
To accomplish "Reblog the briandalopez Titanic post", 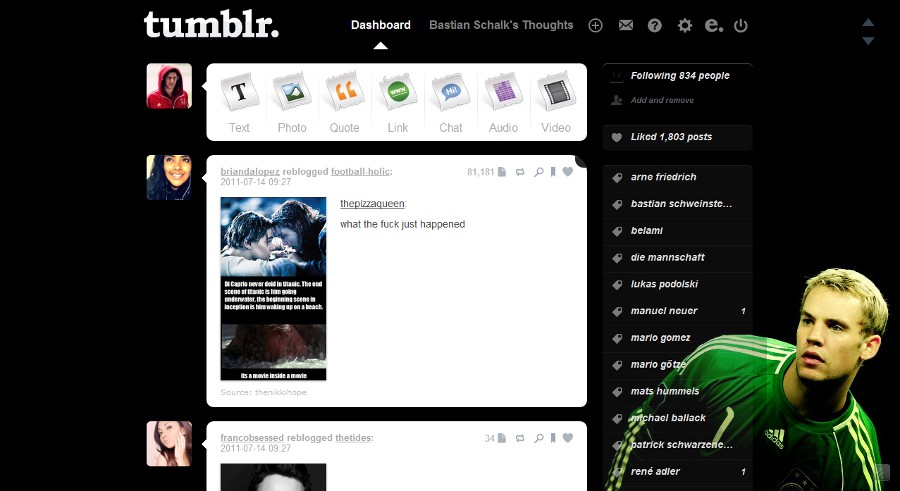I will [x=520, y=172].
